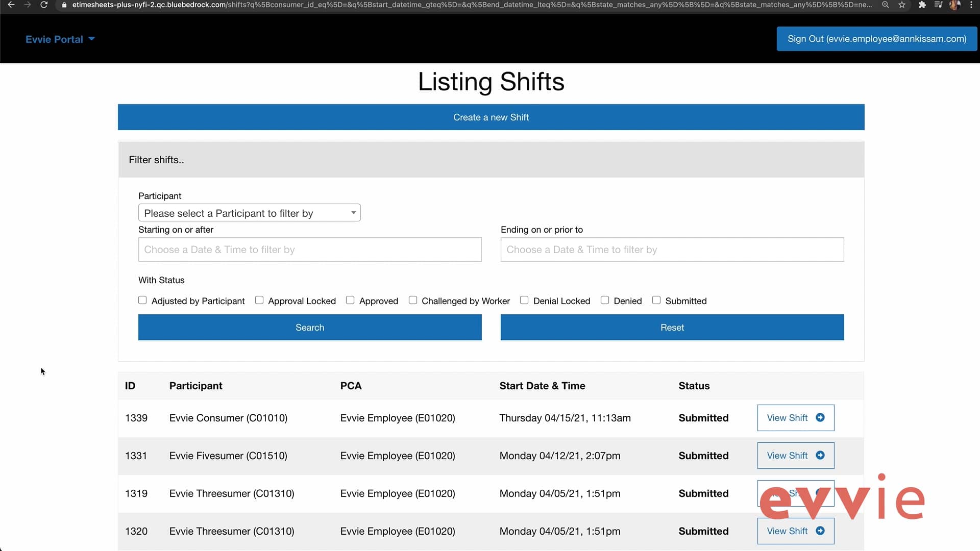Tick the Submitted status filter
Image resolution: width=980 pixels, height=551 pixels.
tap(656, 300)
